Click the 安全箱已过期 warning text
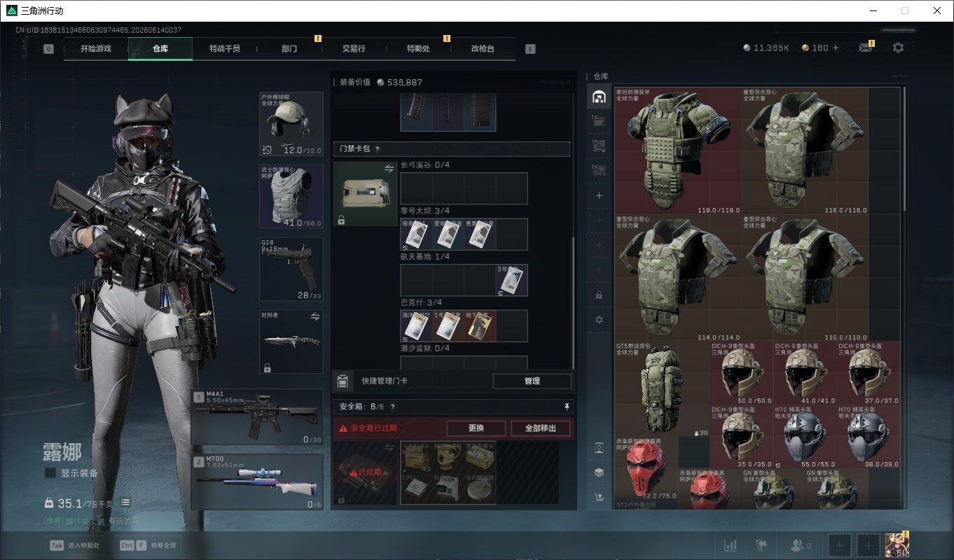 point(374,428)
